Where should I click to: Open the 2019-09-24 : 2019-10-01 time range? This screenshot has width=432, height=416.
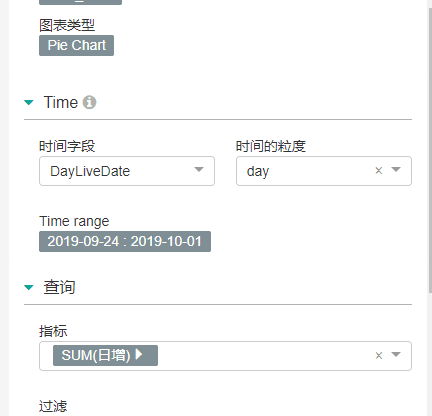[125, 241]
